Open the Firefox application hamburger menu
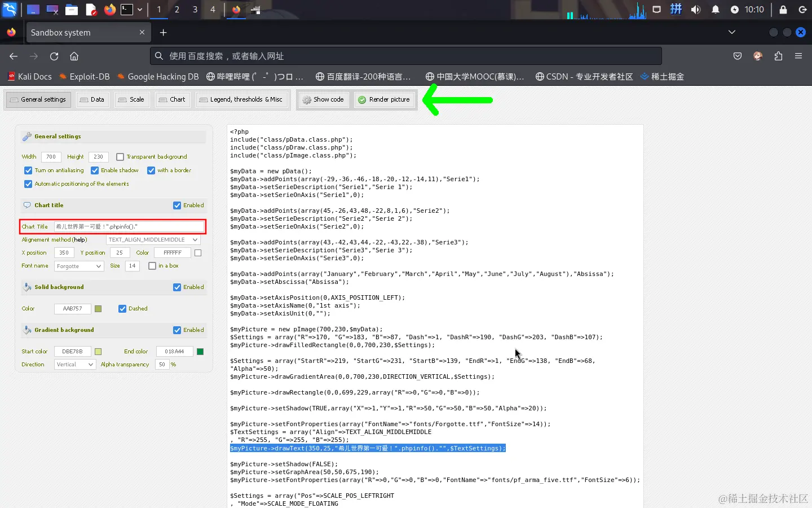Viewport: 812px width, 508px height. pyautogui.click(x=798, y=56)
